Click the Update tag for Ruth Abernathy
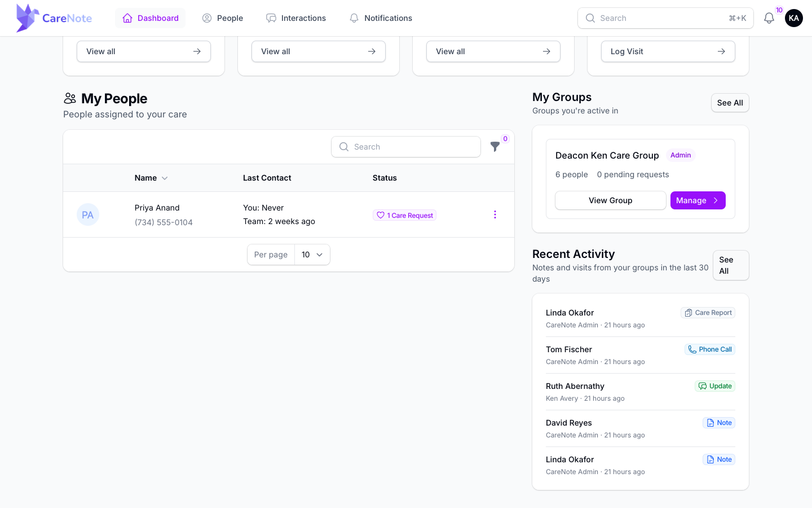Screen dimensions: 812x508 pyautogui.click(x=715, y=386)
